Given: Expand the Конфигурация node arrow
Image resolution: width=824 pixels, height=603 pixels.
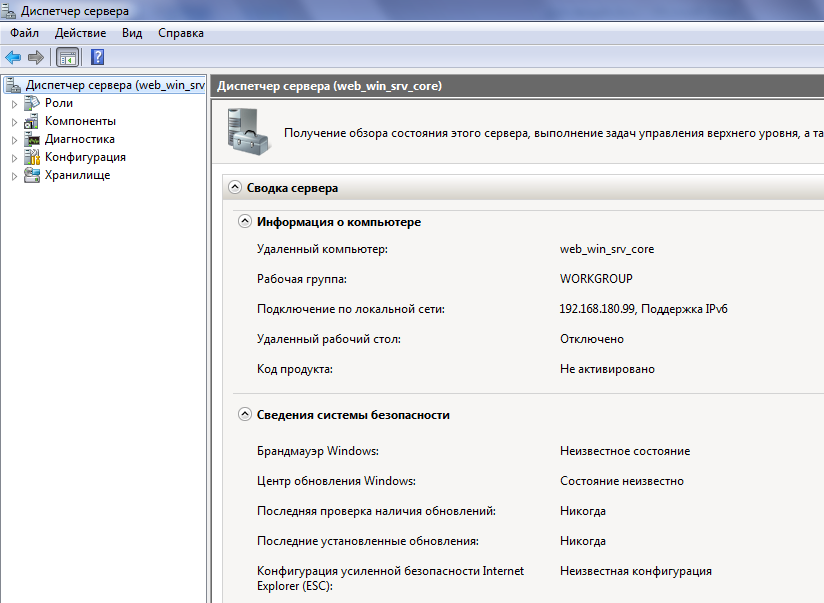Looking at the screenshot, I should pyautogui.click(x=14, y=158).
